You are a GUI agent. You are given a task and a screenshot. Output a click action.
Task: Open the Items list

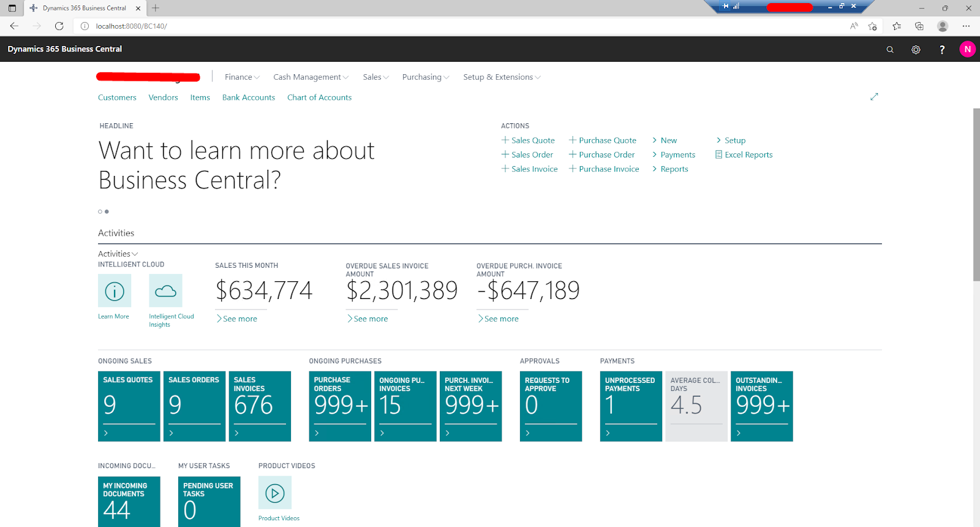[200, 97]
